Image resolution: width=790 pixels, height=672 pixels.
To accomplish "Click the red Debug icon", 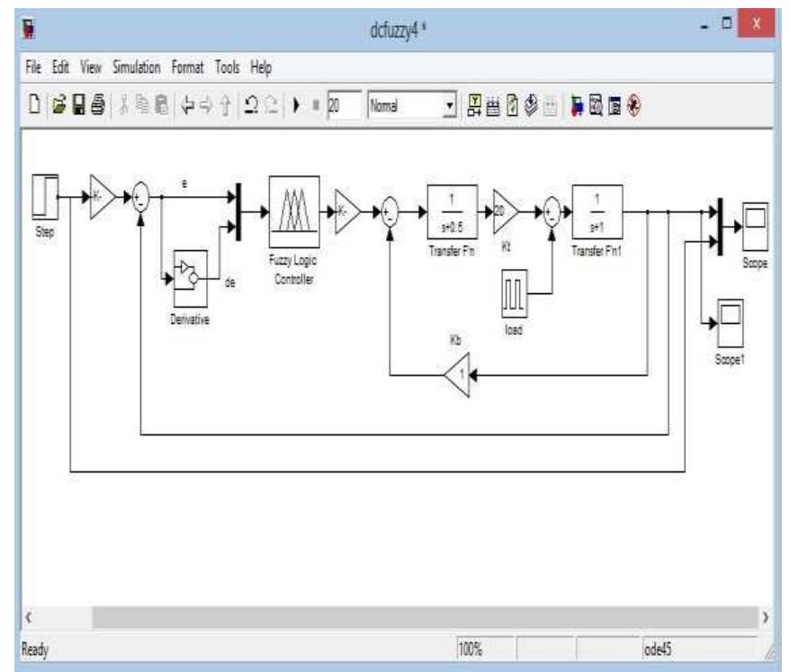I will [x=633, y=106].
